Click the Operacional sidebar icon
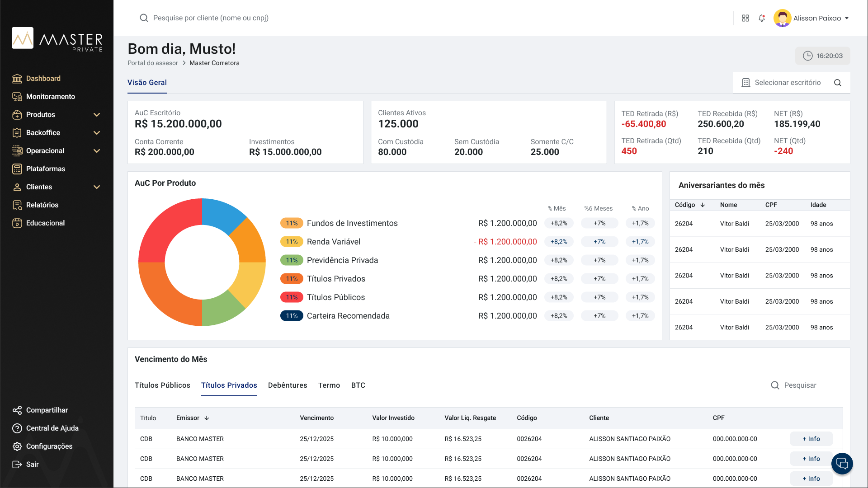The height and width of the screenshot is (488, 868). click(17, 151)
